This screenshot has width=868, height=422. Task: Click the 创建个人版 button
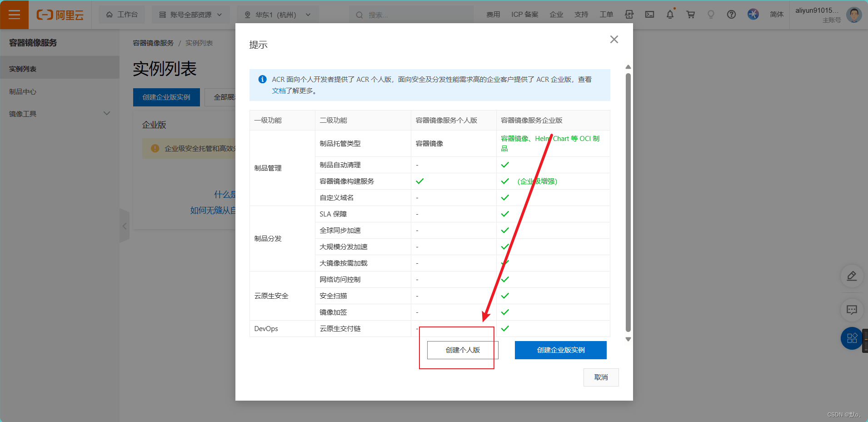(463, 350)
